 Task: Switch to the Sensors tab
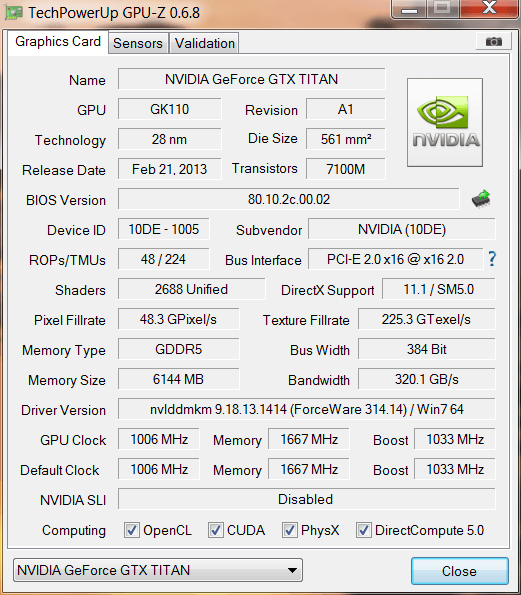pos(138,43)
